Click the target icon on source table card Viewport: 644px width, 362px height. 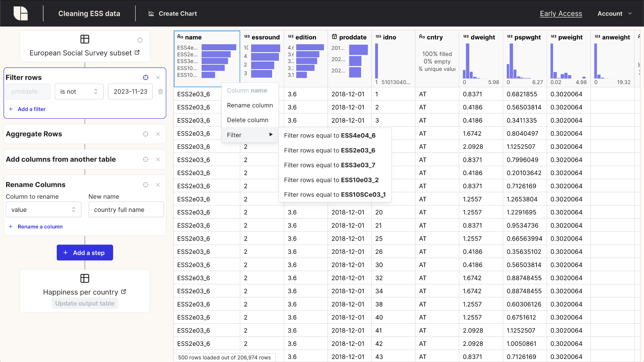(x=140, y=40)
